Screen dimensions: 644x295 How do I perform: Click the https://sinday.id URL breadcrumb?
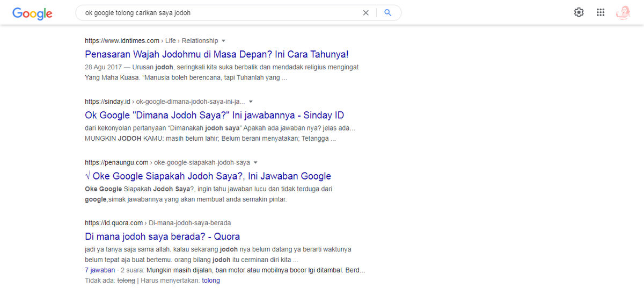(165, 102)
